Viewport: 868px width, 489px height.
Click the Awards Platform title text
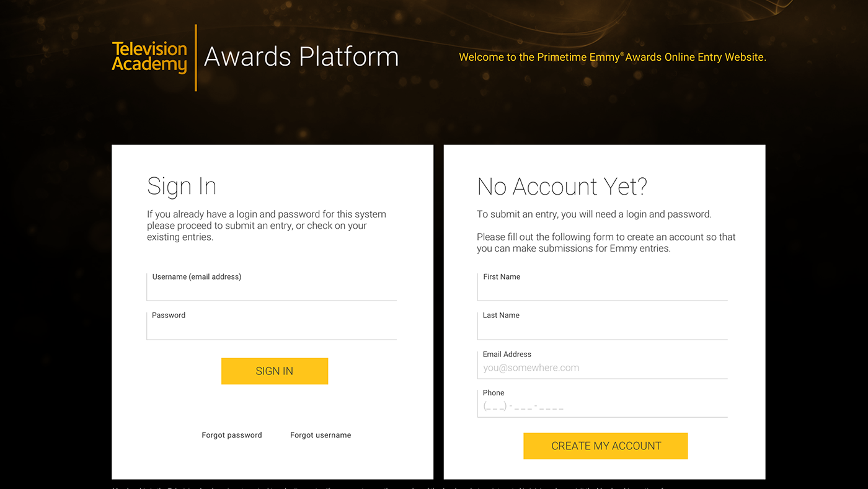301,56
